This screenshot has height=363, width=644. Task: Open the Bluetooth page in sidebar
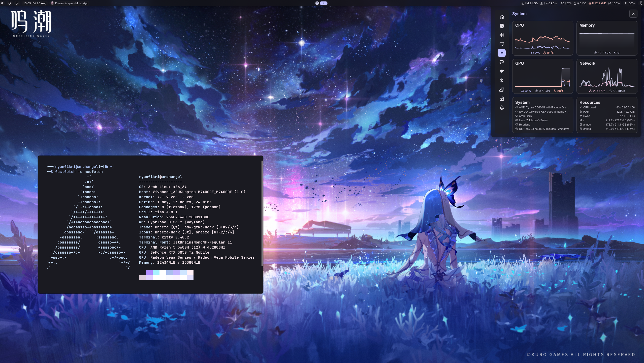pos(502,80)
